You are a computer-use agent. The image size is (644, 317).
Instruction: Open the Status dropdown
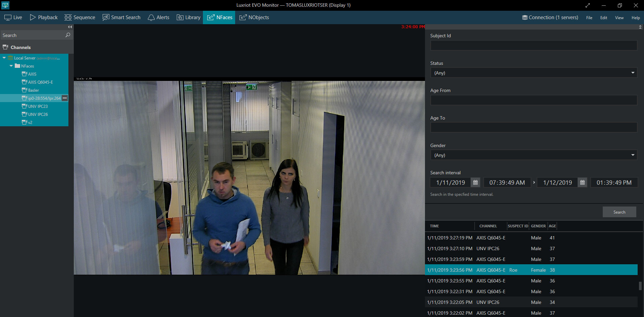(x=533, y=73)
